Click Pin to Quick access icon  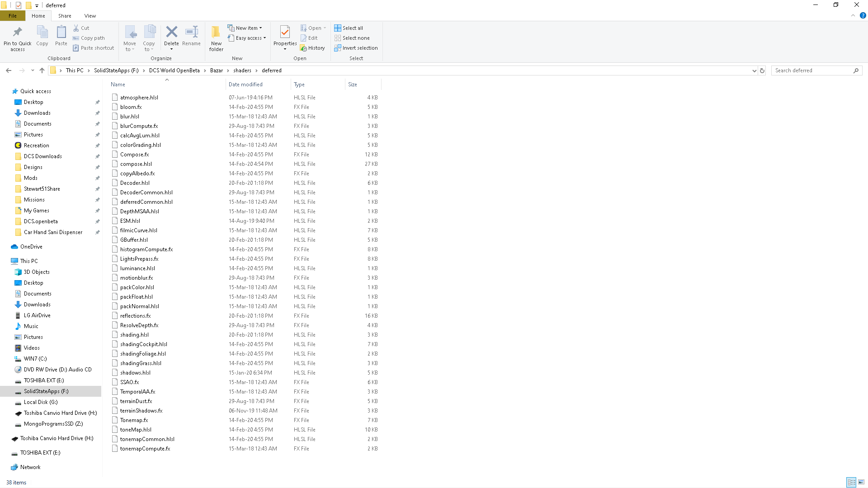18,38
